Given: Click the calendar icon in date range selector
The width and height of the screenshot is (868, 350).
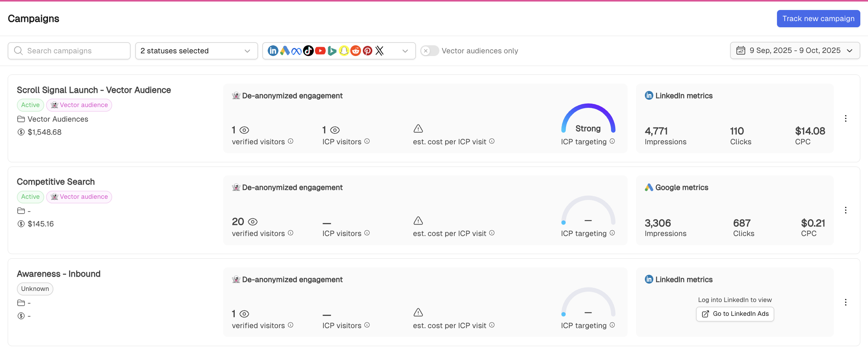Looking at the screenshot, I should tap(741, 51).
